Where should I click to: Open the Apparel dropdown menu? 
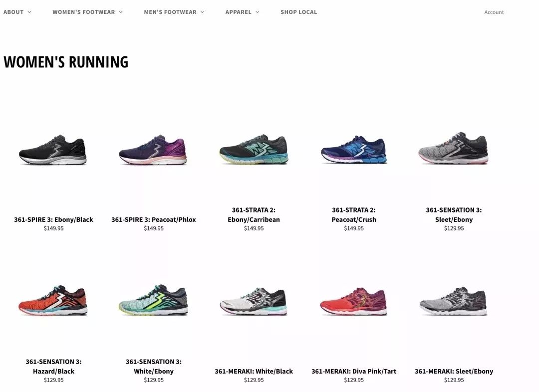[243, 12]
